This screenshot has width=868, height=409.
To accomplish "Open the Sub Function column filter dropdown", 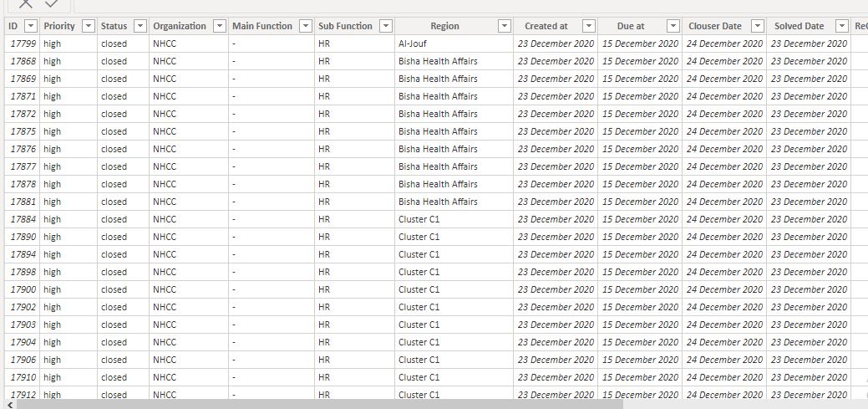I will 386,26.
